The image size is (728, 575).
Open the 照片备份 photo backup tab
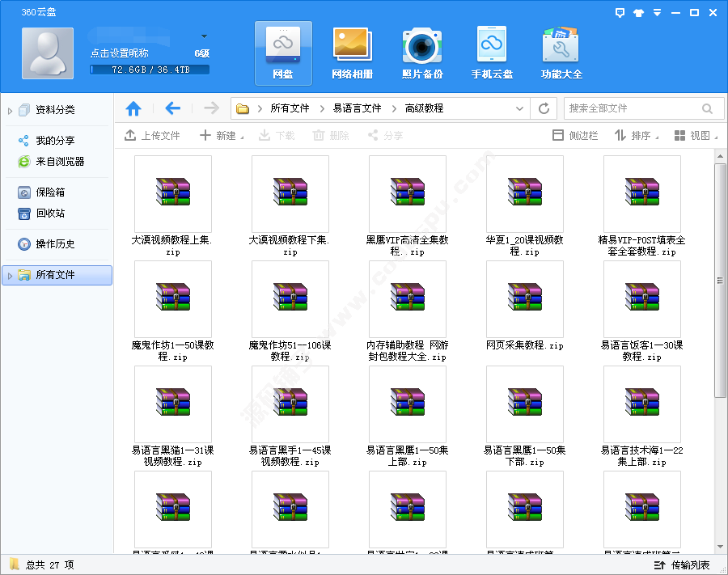tap(422, 53)
